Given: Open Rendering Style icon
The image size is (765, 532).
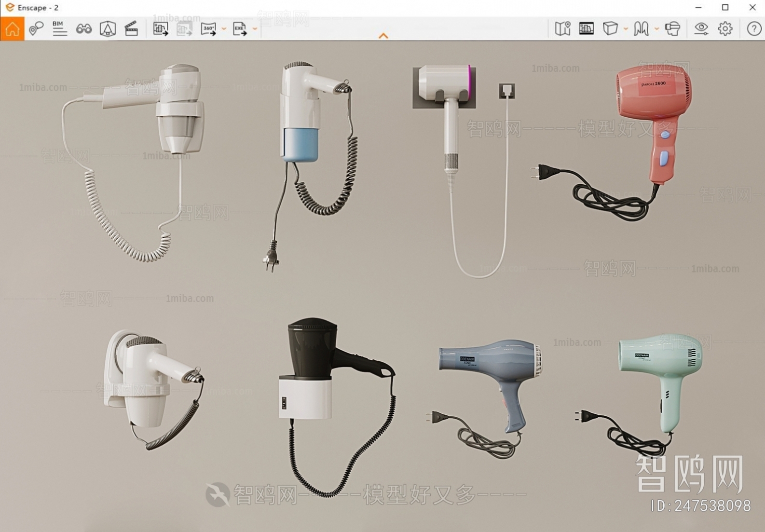Looking at the screenshot, I should tap(641, 29).
